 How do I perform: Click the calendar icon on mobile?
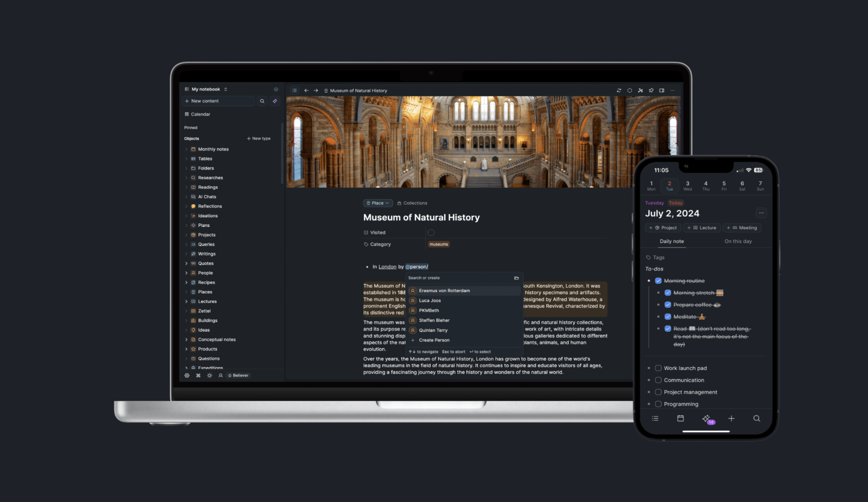(680, 418)
